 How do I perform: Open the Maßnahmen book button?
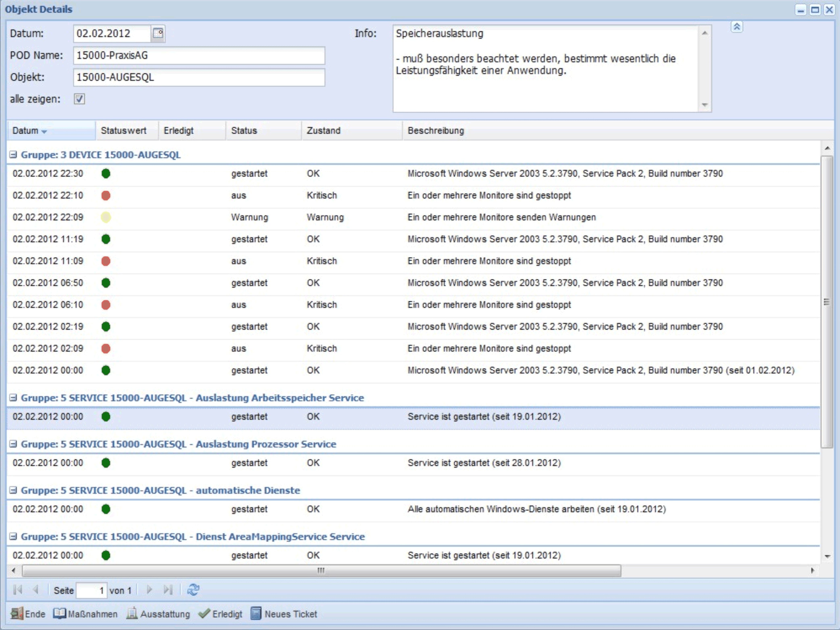(x=86, y=614)
